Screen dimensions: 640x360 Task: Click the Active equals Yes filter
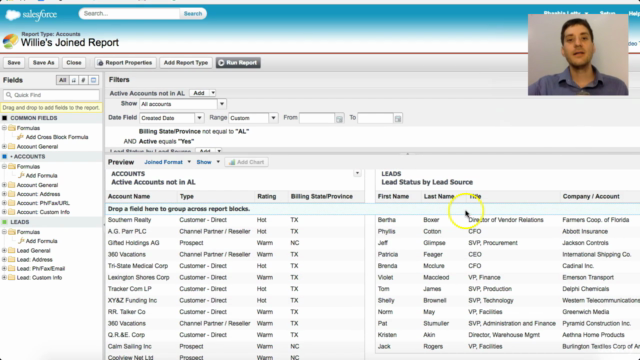tap(167, 141)
